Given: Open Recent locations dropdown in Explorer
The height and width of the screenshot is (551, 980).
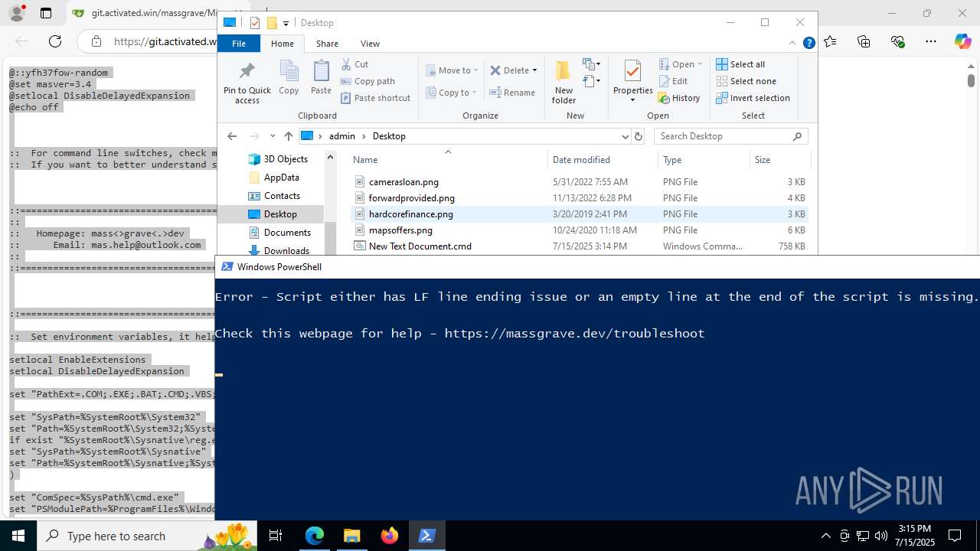Looking at the screenshot, I should pos(273,136).
